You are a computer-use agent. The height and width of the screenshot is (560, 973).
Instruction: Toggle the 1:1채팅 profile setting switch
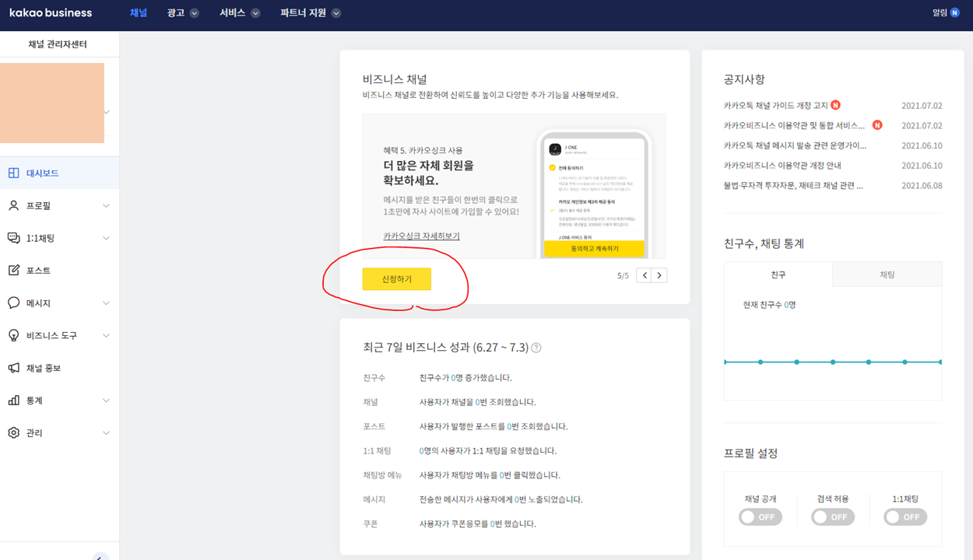905,517
